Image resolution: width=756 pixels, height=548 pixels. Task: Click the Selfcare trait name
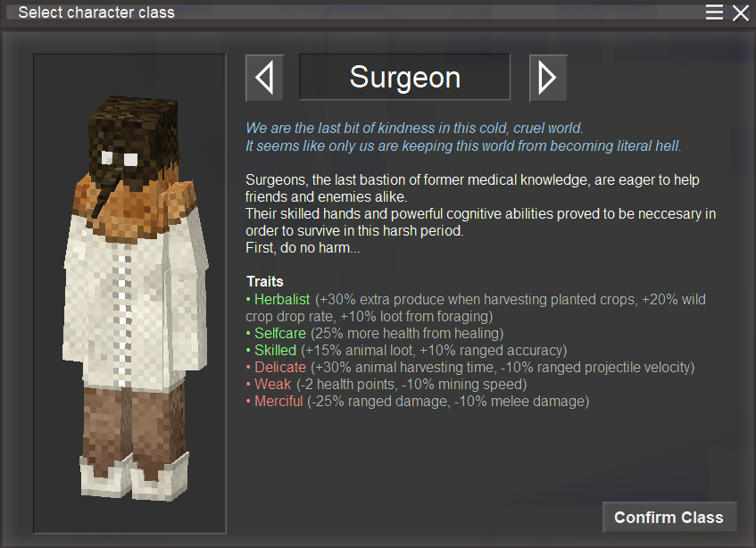(279, 333)
